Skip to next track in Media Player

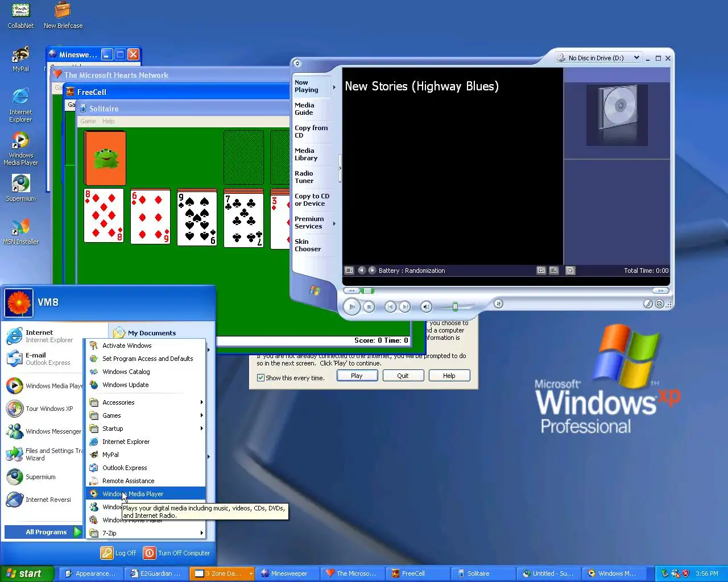click(404, 307)
